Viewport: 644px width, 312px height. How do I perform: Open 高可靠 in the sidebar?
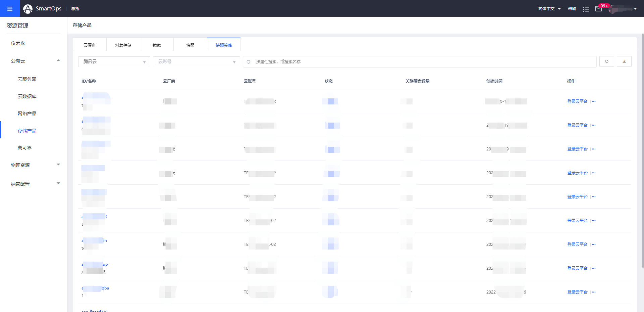click(x=25, y=148)
